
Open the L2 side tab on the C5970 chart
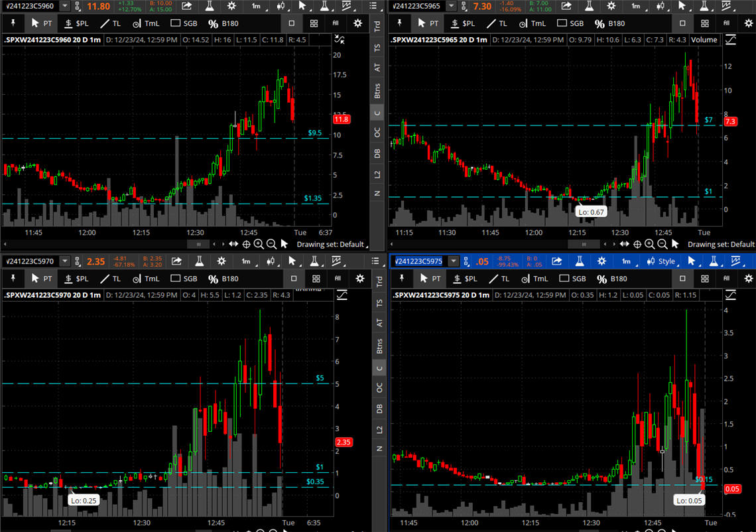point(378,429)
